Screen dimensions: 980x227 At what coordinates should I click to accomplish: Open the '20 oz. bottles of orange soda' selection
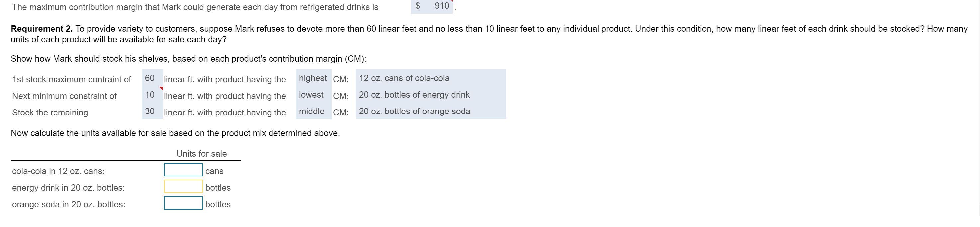[430, 111]
